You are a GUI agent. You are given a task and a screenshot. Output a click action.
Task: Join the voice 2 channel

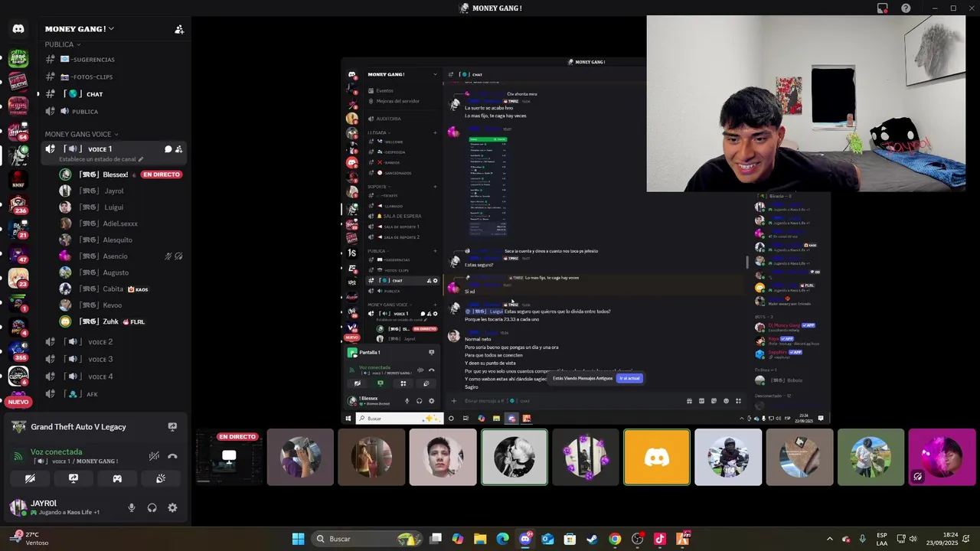tap(115, 342)
